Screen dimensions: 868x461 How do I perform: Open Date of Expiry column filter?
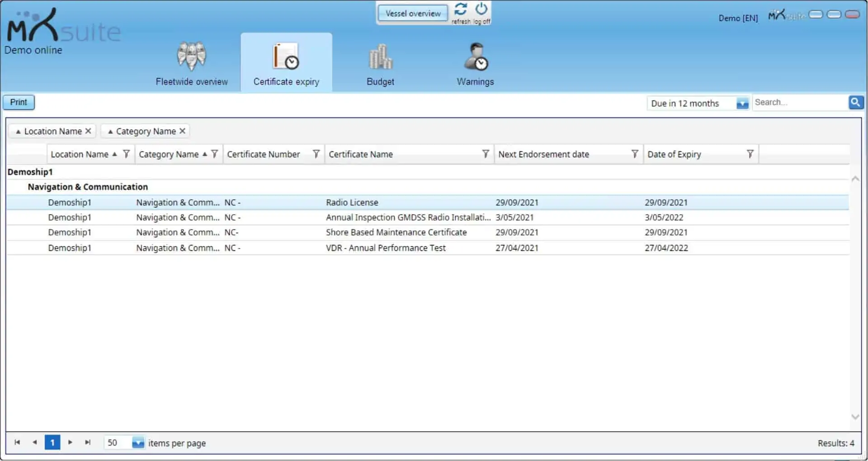pyautogui.click(x=750, y=154)
